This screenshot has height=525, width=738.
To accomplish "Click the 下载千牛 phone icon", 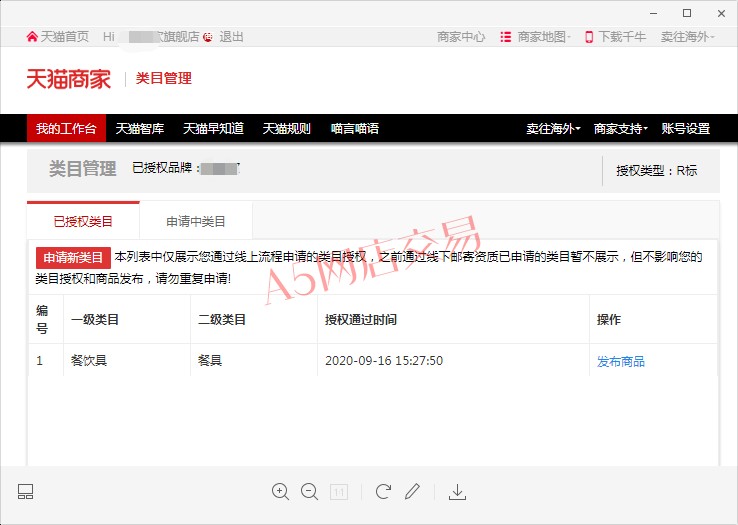I will tap(589, 37).
